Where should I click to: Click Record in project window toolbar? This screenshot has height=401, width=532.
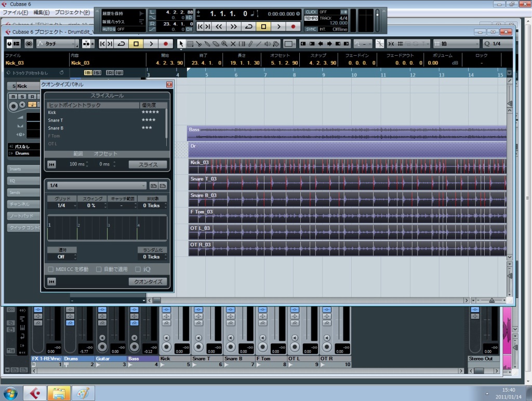(x=166, y=44)
